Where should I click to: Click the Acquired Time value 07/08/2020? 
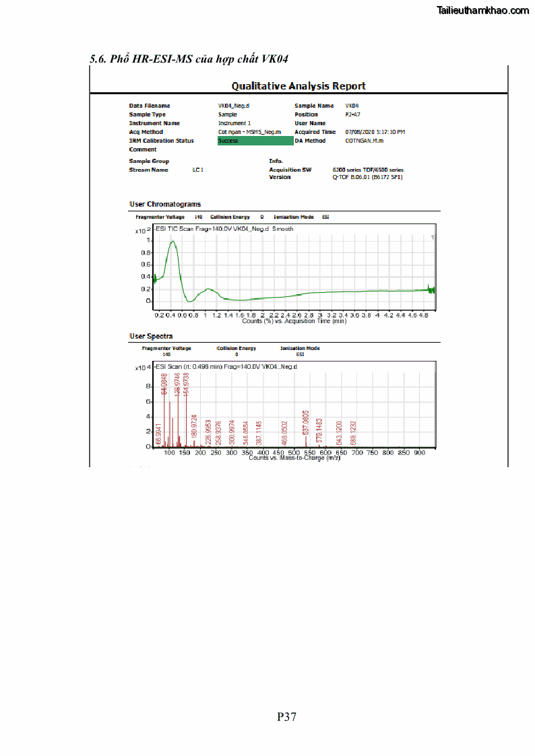375,132
